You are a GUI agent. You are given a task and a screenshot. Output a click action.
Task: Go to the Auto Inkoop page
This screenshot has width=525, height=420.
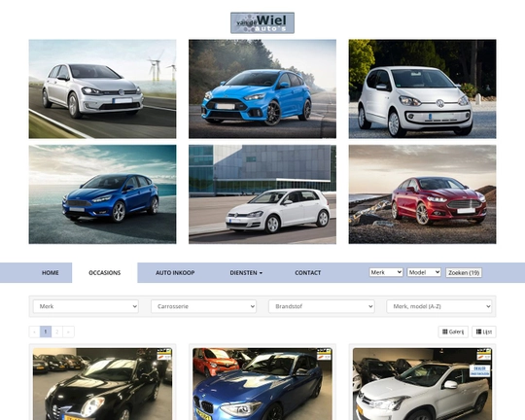(175, 272)
